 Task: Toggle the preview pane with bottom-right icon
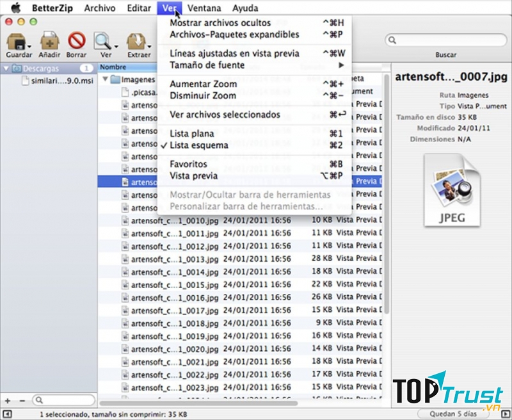(x=505, y=414)
